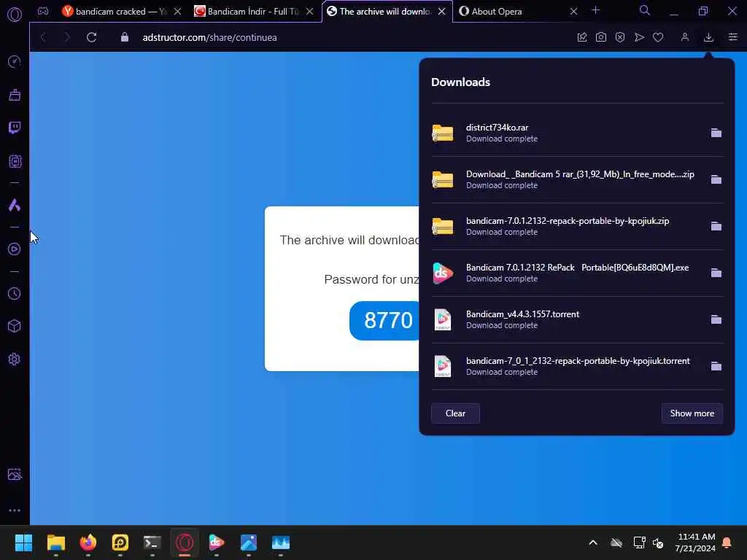Launch Firefox from the taskbar
Image resolution: width=747 pixels, height=560 pixels.
tap(88, 542)
